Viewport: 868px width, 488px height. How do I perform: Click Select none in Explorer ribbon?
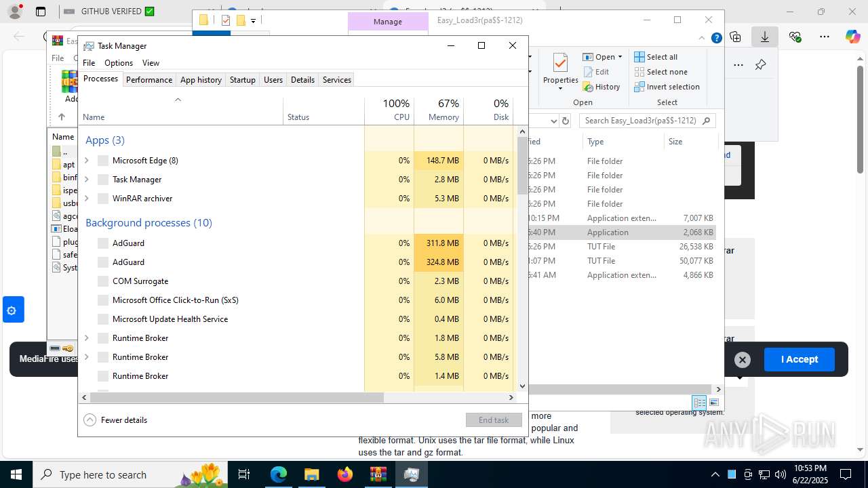click(661, 72)
